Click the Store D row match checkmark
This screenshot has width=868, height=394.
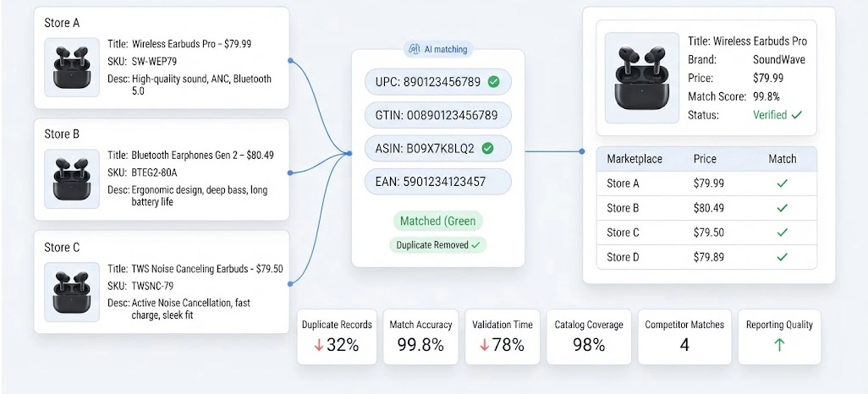[783, 257]
